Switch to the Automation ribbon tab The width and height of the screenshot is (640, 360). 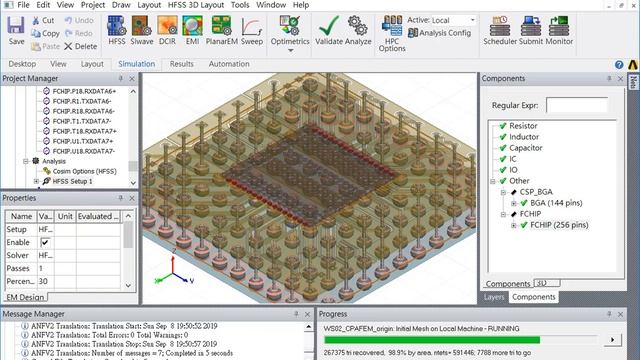click(229, 64)
